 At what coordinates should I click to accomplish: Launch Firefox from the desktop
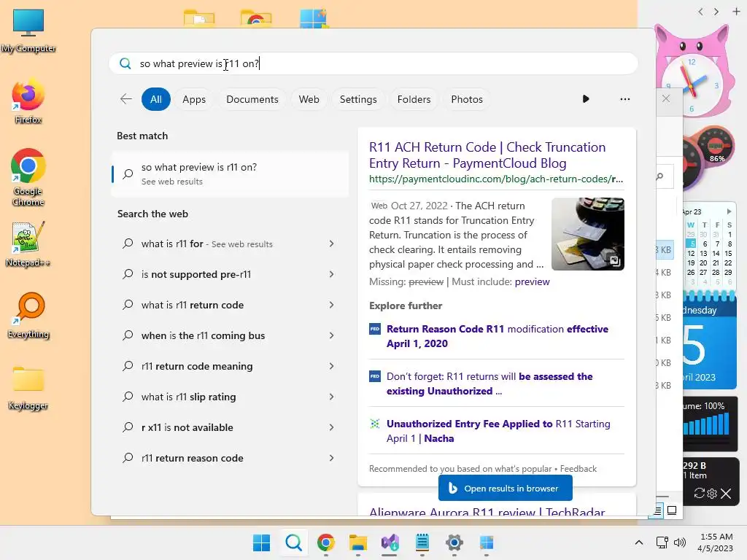(x=28, y=102)
